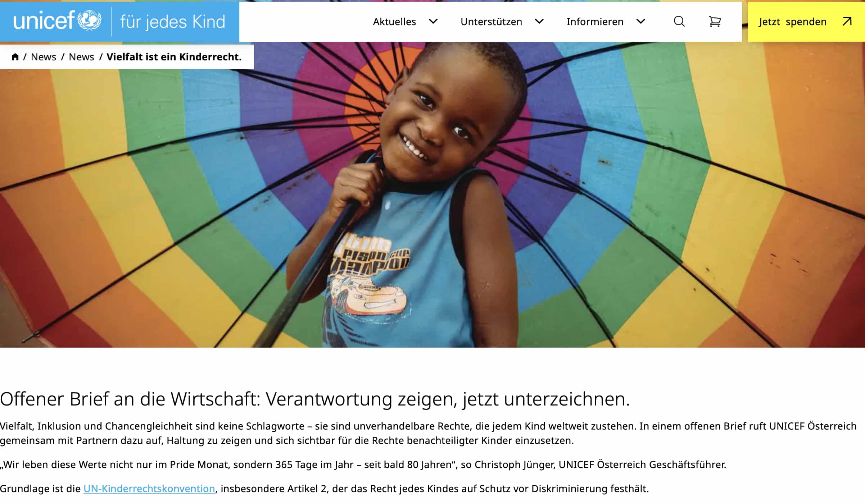Expand the Informieren chevron
The height and width of the screenshot is (504, 865).
pos(640,22)
